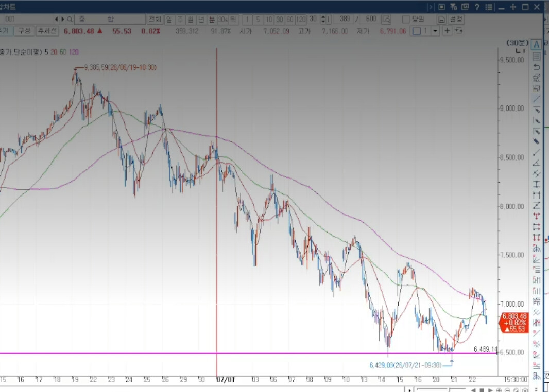Click the plus icon next to the layout dropdown
The width and height of the screenshot is (549, 392).
point(447,31)
